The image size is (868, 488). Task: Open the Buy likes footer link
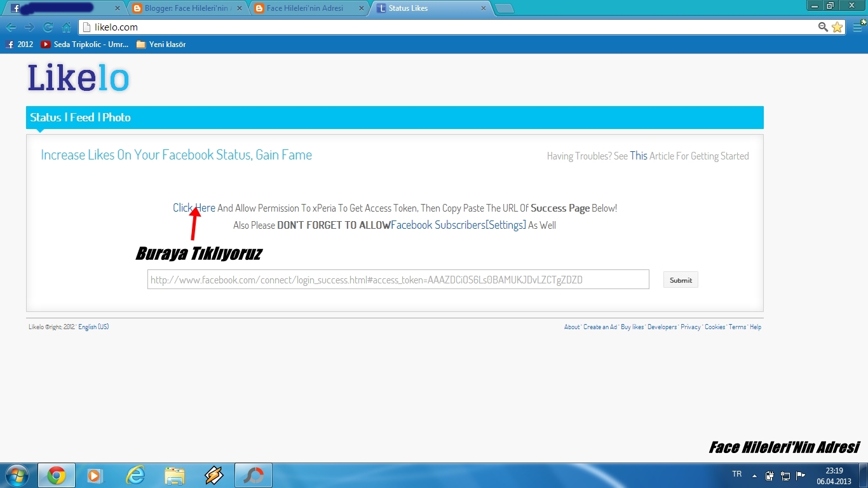click(632, 327)
